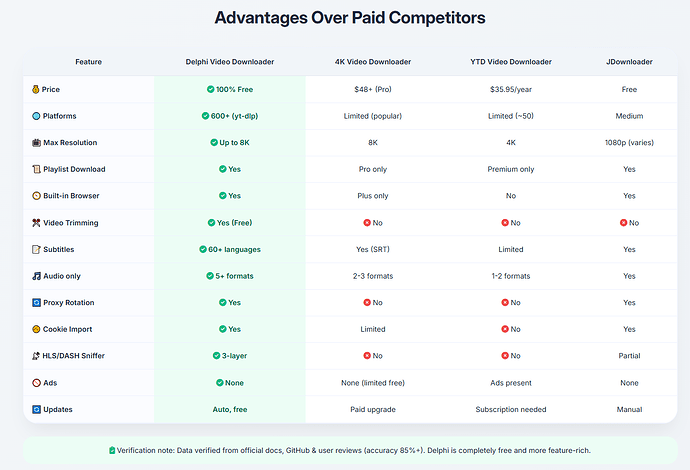This screenshot has height=470, width=690.
Task: Click the satellite icon beside HLS/DASH Sniffer
Action: [36, 356]
